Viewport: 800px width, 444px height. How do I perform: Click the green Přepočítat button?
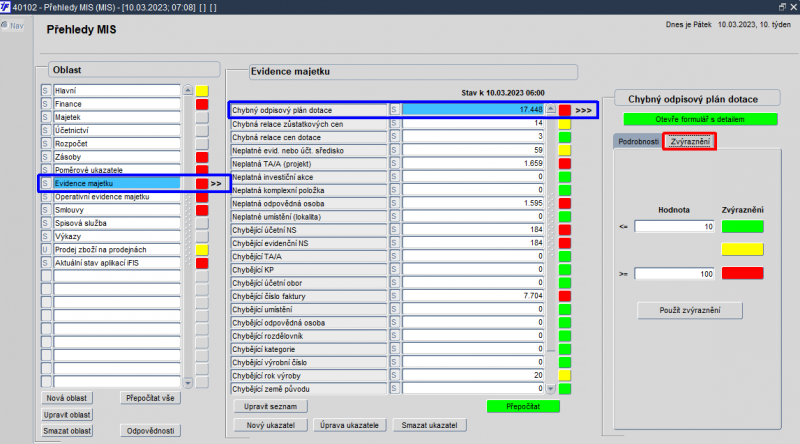[x=523, y=406]
